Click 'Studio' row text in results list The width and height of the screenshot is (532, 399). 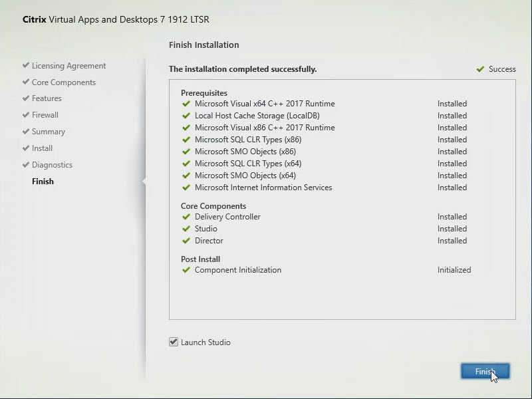click(206, 229)
